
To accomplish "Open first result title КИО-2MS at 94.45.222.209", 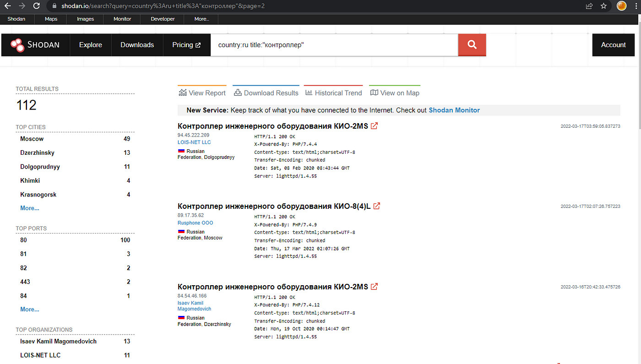I will [x=273, y=126].
